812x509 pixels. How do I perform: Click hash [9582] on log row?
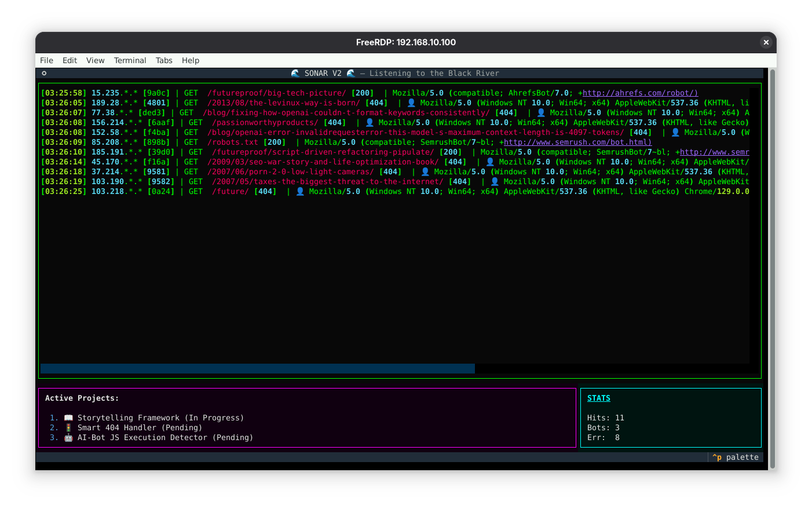(161, 181)
